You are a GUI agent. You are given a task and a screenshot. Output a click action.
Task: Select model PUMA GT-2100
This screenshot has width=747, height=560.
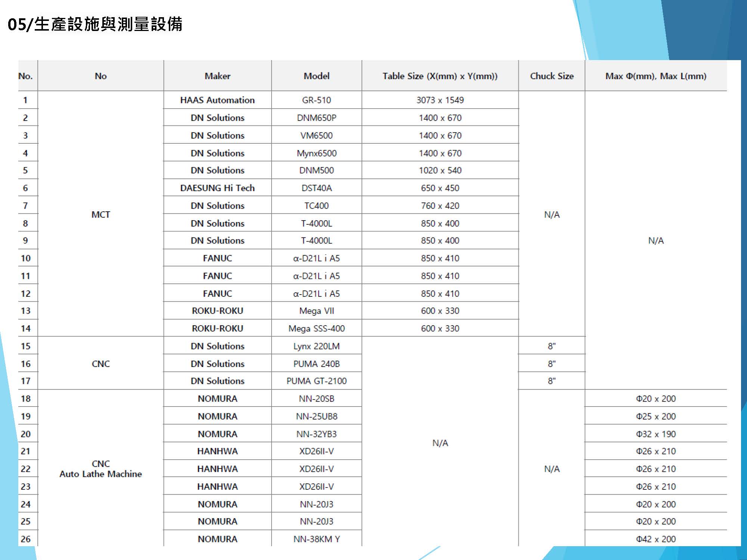(x=316, y=381)
